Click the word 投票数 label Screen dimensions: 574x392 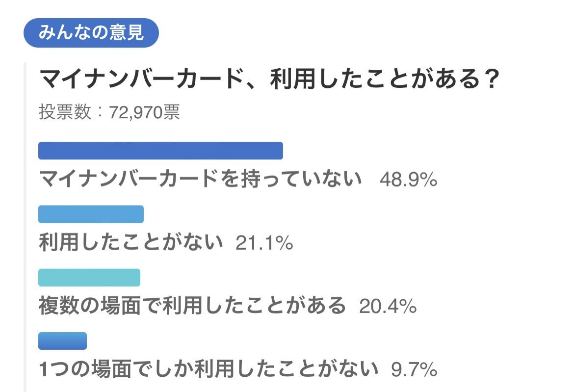[x=65, y=112]
